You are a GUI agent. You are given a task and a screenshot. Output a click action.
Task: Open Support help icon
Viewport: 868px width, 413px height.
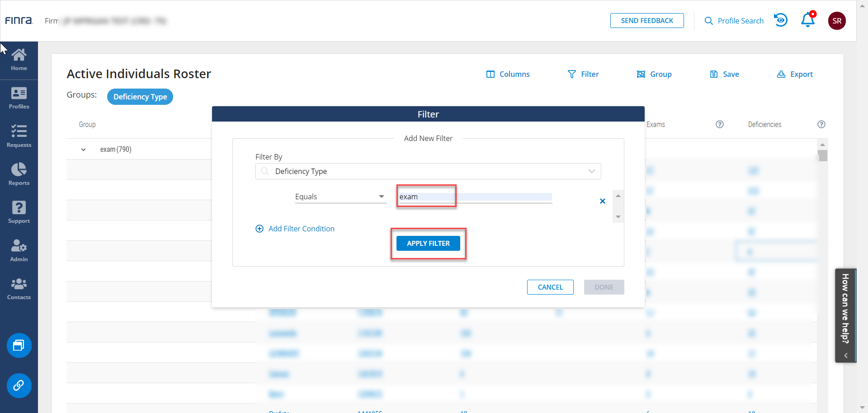[19, 212]
